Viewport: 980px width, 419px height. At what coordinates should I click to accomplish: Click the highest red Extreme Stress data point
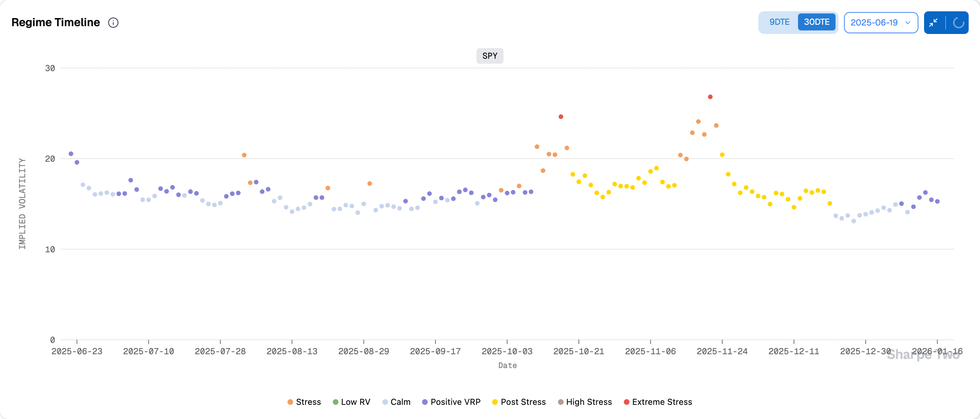[710, 97]
